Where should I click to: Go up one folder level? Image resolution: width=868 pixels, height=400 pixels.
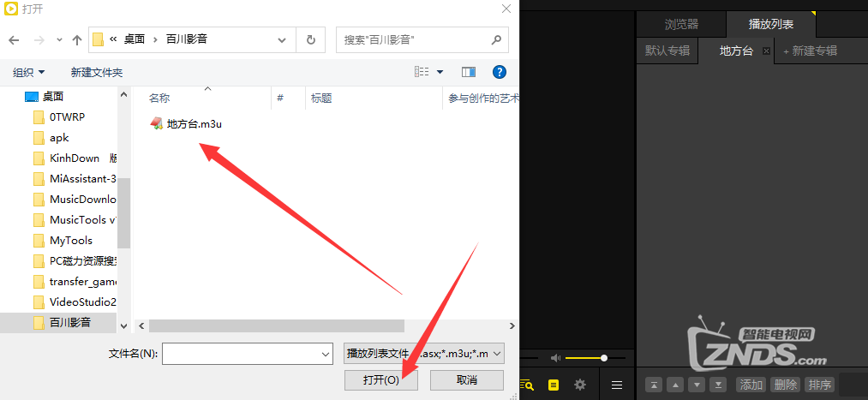pyautogui.click(x=77, y=39)
